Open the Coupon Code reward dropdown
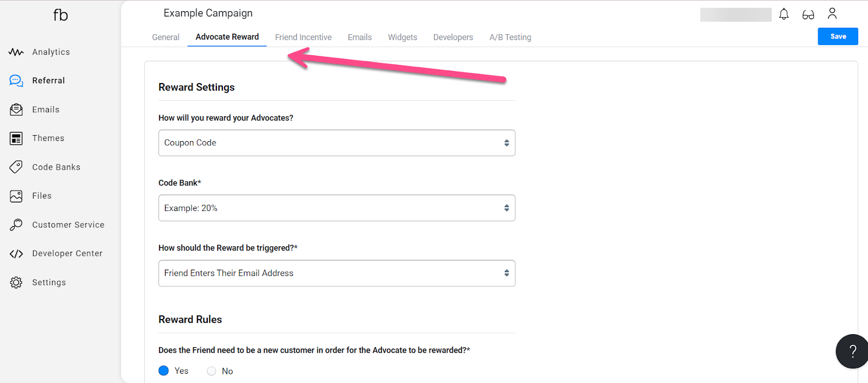The image size is (868, 383). pos(337,143)
